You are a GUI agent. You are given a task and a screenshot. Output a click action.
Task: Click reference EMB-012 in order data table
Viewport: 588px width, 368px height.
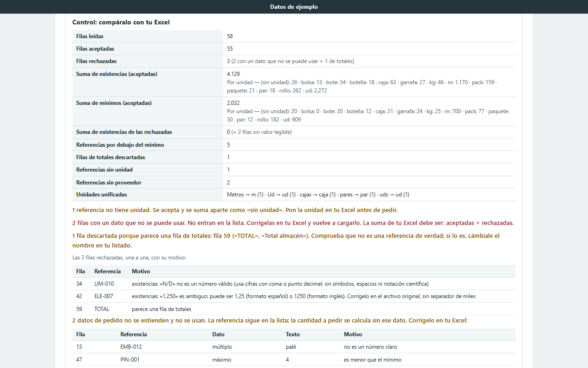click(130, 347)
